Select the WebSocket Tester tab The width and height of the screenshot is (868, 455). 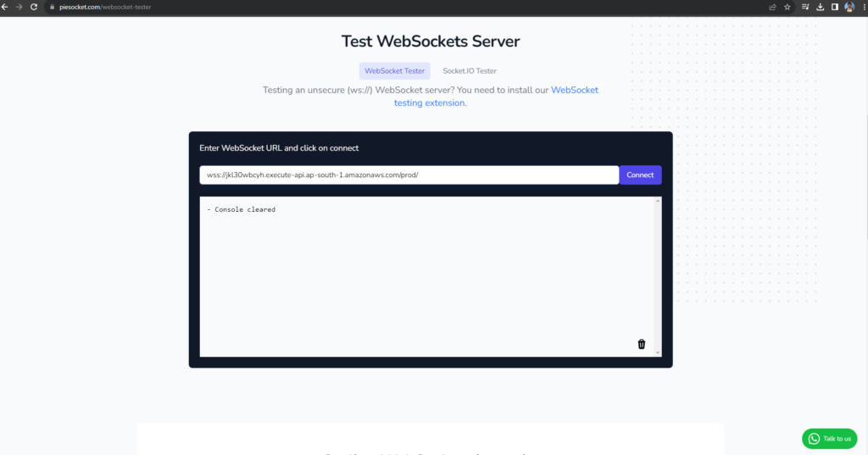(395, 71)
